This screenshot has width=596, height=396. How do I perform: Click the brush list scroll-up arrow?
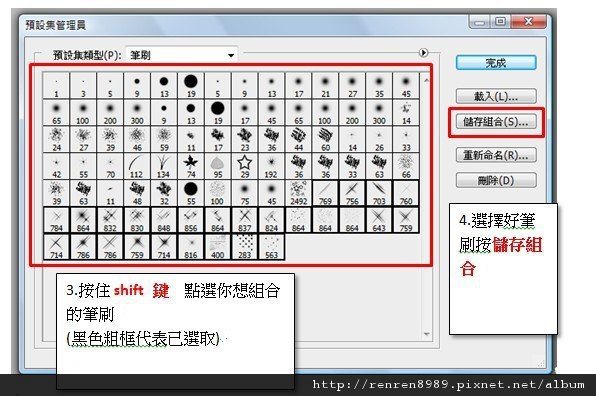click(x=426, y=80)
